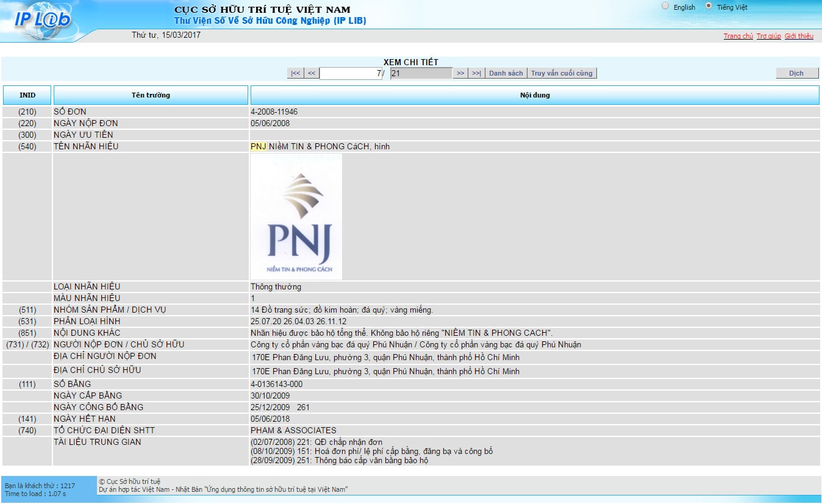This screenshot has height=504, width=822.
Task: Click certificate number 4-0136143-000
Action: click(276, 384)
